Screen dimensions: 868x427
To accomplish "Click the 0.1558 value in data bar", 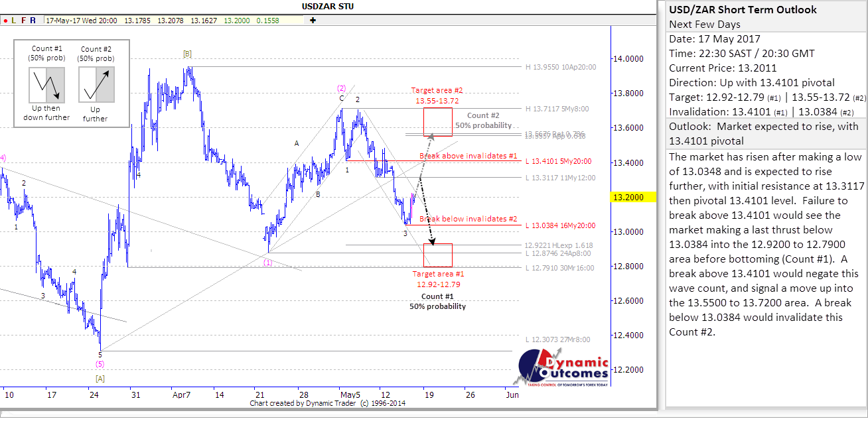I will click(x=268, y=21).
